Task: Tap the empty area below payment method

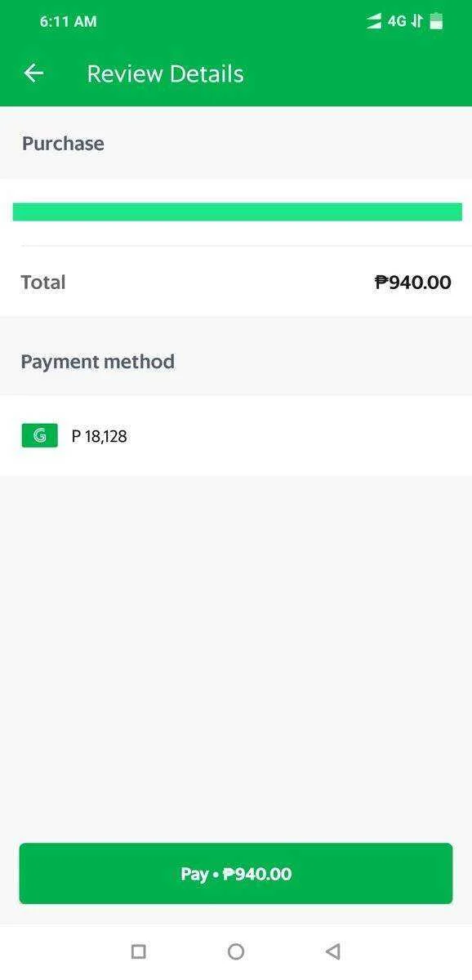Action: click(236, 653)
